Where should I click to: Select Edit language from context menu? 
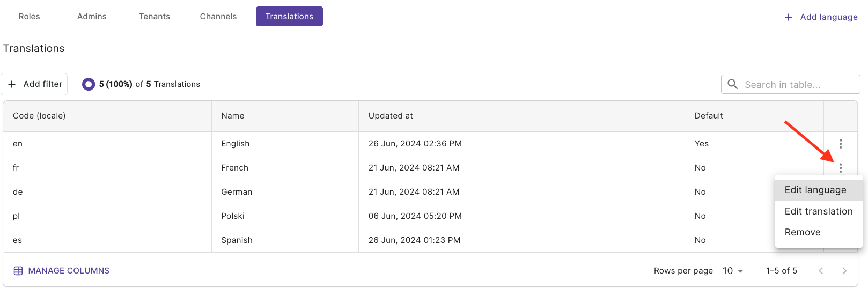[815, 190]
